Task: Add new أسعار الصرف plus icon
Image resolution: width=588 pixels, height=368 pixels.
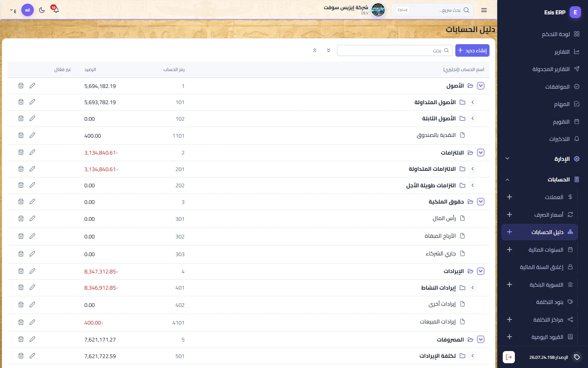Action: coord(509,215)
